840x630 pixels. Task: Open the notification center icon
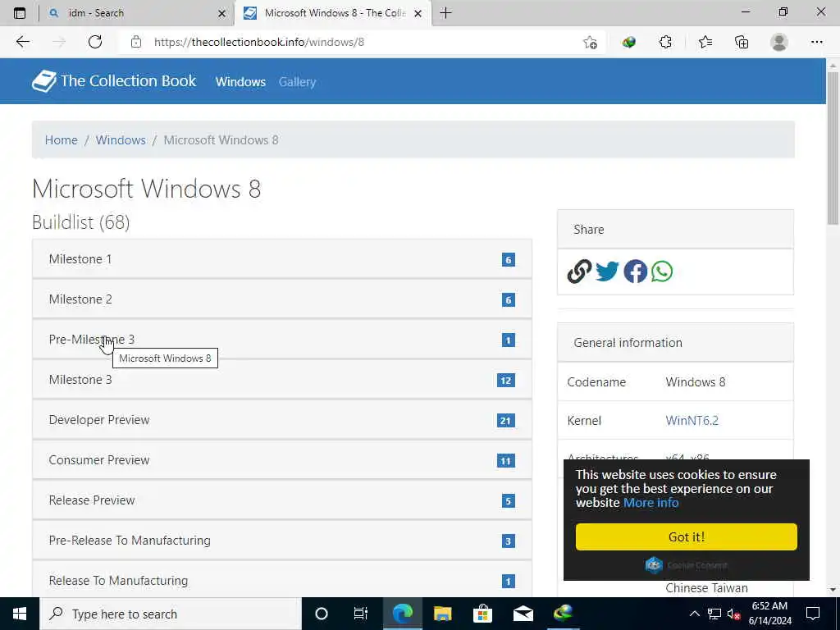pos(813,614)
